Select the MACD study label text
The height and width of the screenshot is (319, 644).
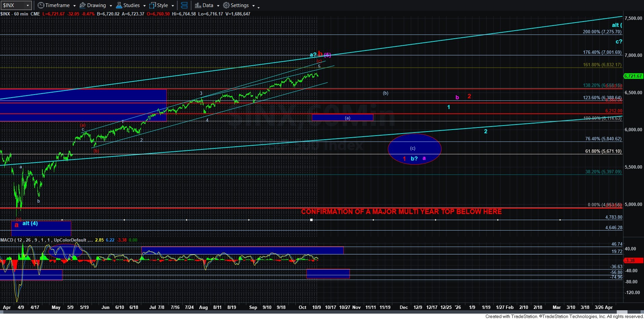click(x=44, y=240)
